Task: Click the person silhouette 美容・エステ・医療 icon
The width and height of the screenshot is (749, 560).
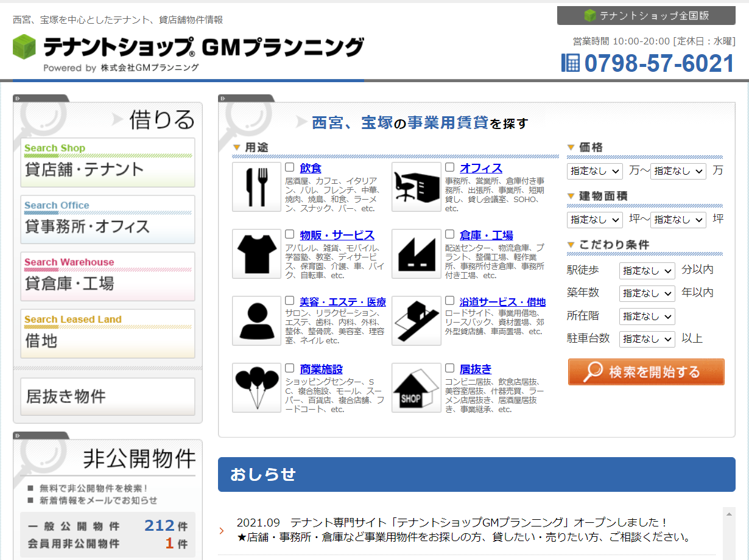Action: 256,321
